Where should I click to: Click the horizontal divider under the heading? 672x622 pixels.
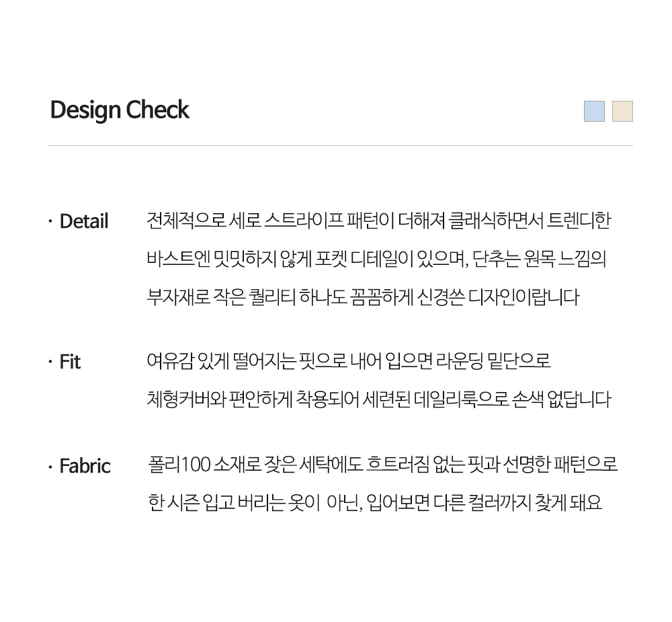pos(340,145)
